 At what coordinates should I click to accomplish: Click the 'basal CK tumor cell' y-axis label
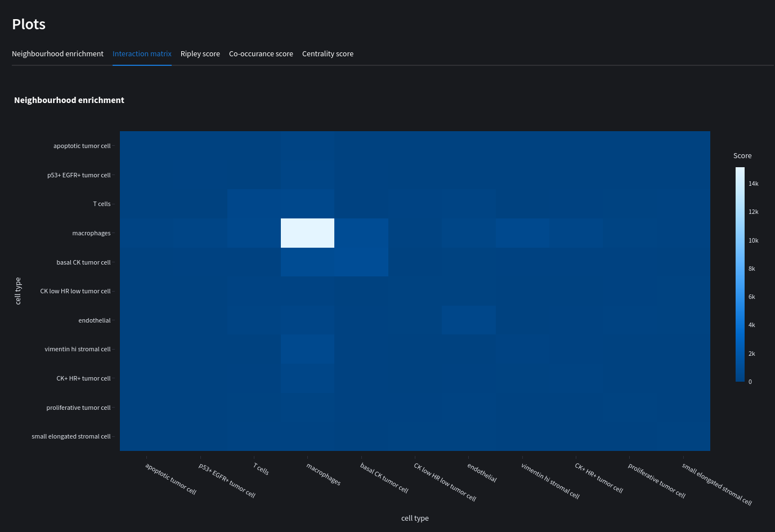click(x=83, y=262)
